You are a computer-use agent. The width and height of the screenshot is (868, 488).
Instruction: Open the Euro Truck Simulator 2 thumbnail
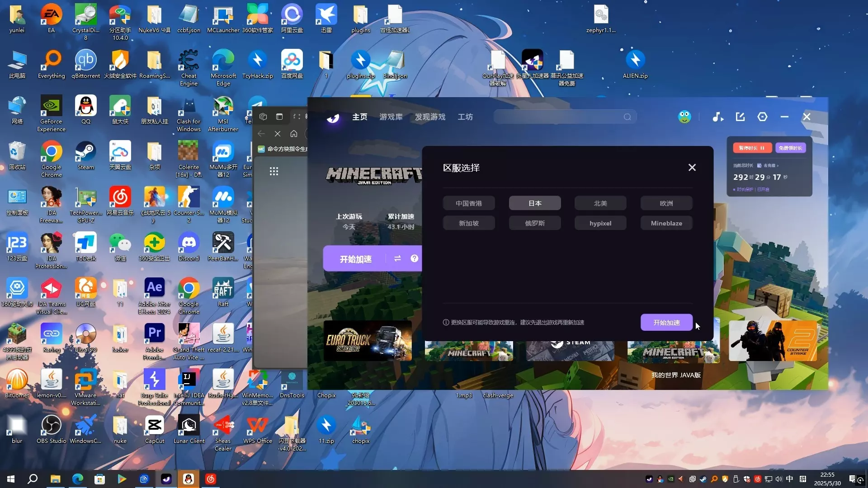pyautogui.click(x=368, y=341)
